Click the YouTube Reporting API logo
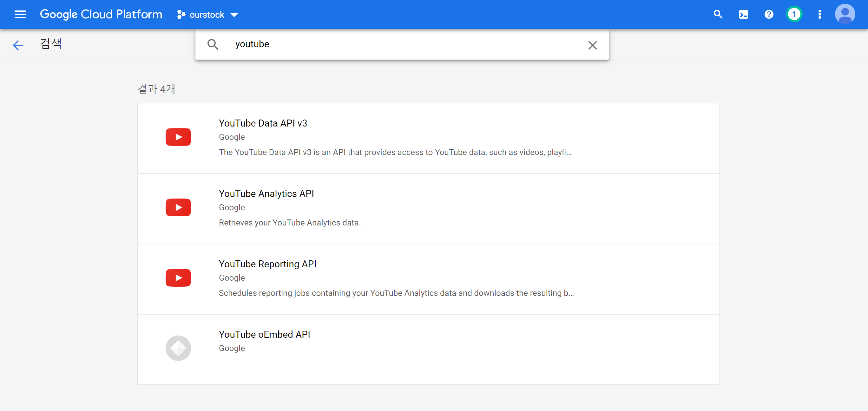The image size is (868, 411). coord(178,277)
